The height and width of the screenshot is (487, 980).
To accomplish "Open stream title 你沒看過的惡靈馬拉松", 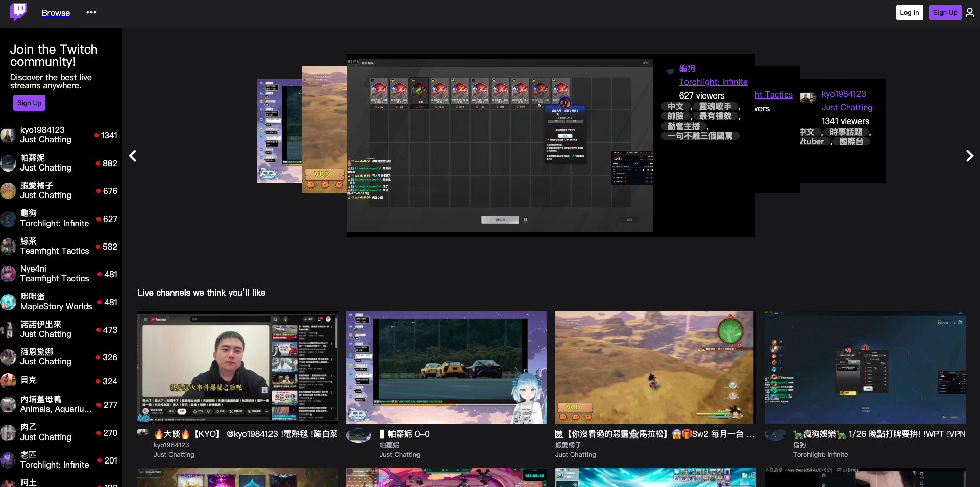I will (655, 434).
